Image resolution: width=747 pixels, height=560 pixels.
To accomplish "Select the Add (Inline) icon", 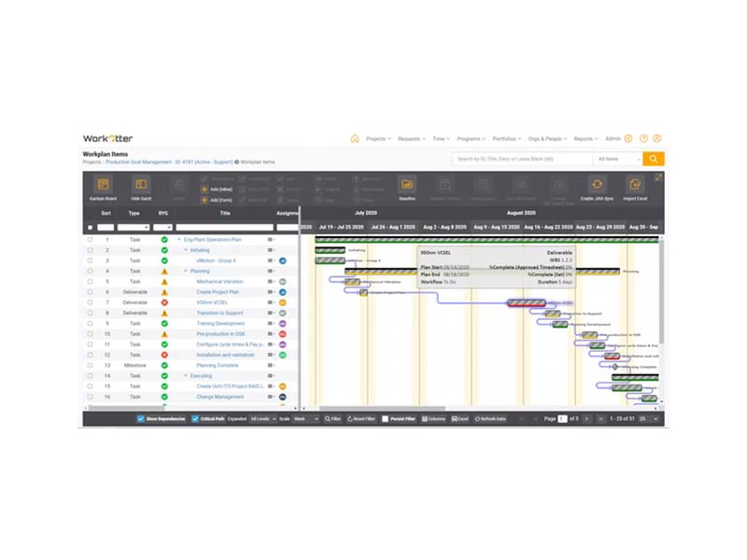I will (x=215, y=189).
